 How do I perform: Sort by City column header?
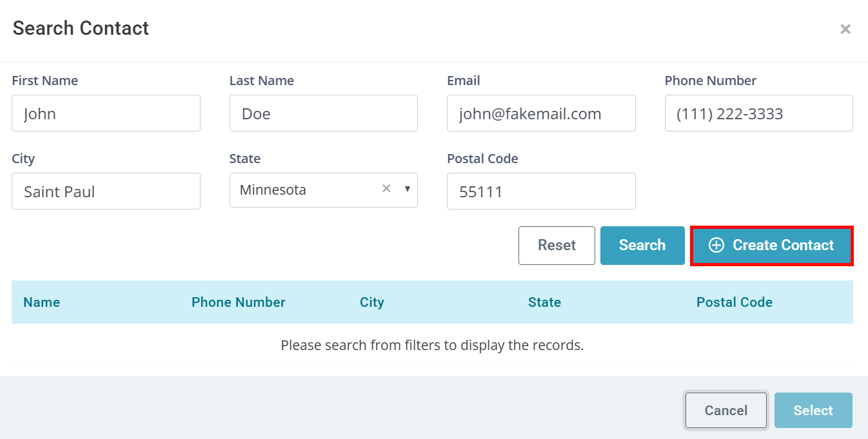[372, 302]
